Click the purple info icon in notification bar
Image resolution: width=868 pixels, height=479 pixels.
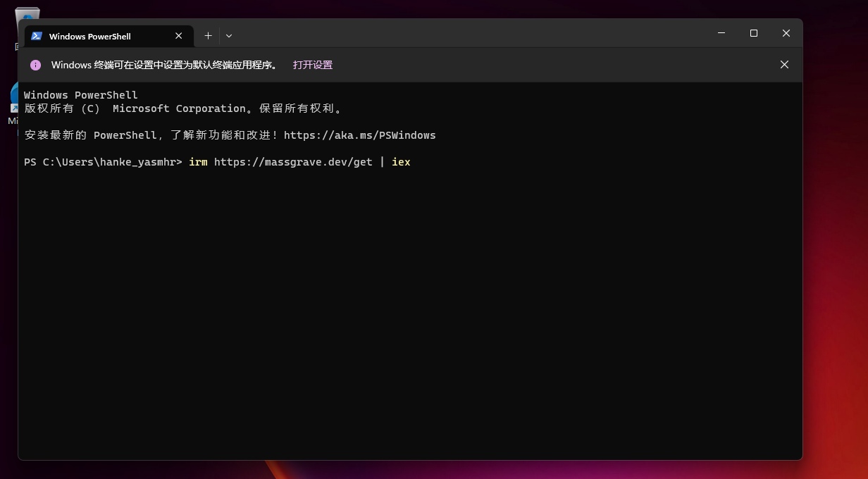(35, 65)
